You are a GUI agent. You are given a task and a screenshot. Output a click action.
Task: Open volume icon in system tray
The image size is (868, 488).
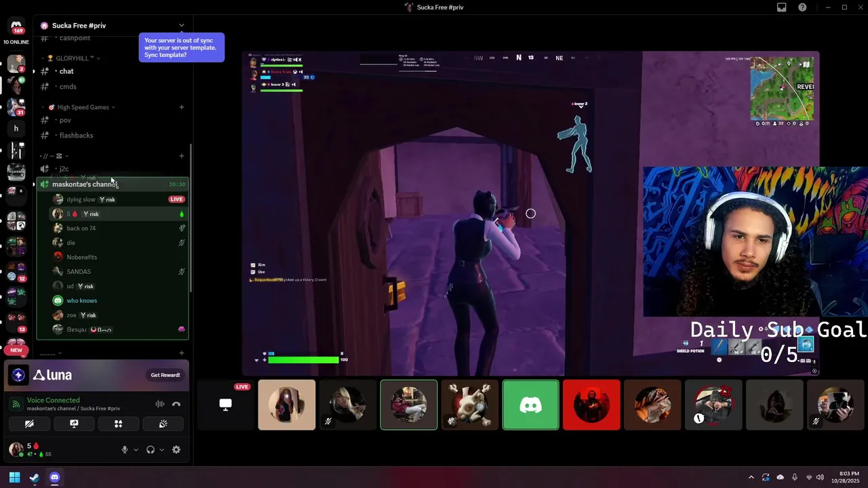(x=820, y=477)
